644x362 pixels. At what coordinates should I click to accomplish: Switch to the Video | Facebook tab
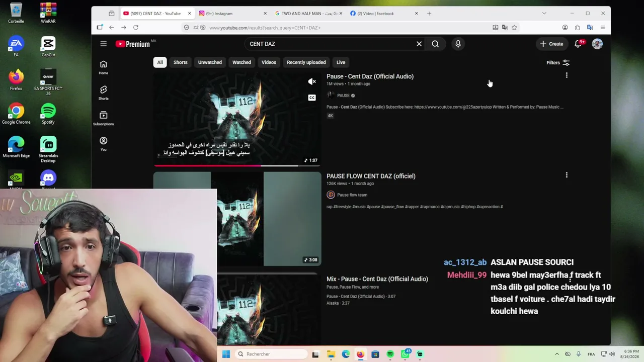384,14
